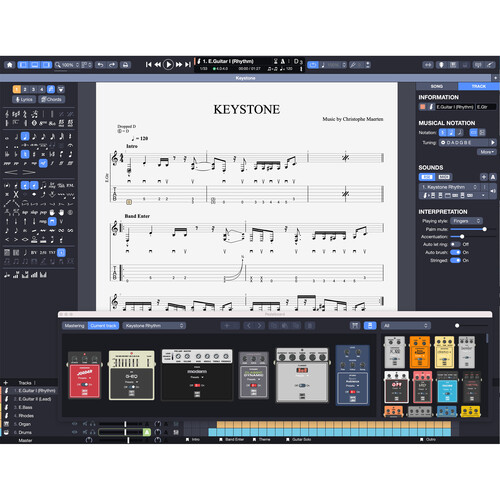Jump to the Guitar Solo section marker
This screenshot has width=500, height=500.
298,440
